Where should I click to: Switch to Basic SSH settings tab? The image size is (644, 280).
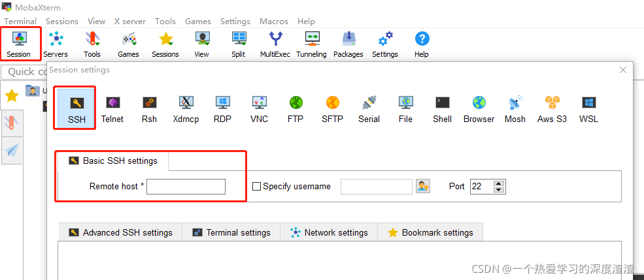[113, 161]
